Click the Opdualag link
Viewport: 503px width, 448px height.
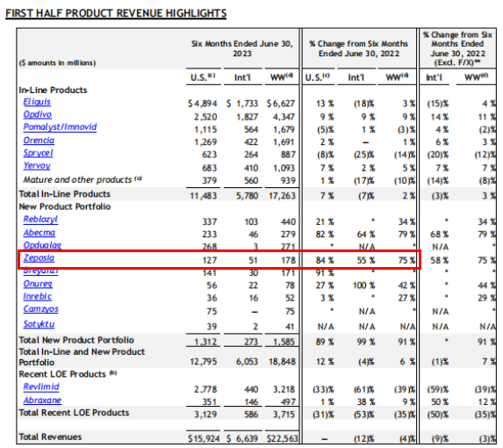[42, 245]
